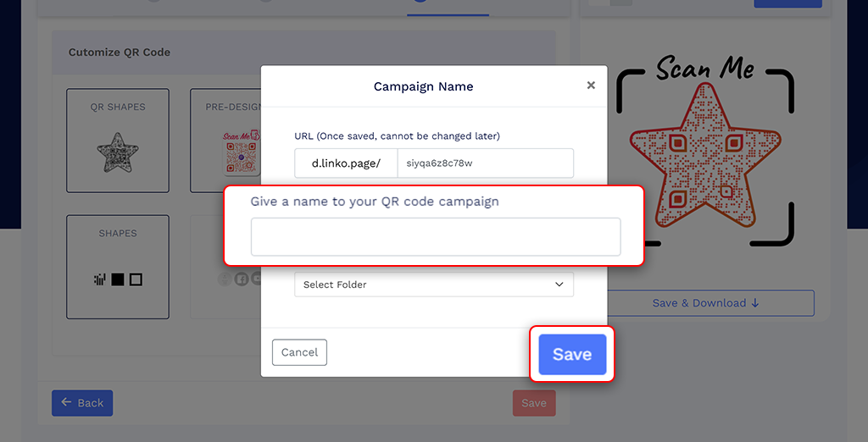The width and height of the screenshot is (868, 442).
Task: Click the dotted pattern shape icon
Action: coord(99,279)
